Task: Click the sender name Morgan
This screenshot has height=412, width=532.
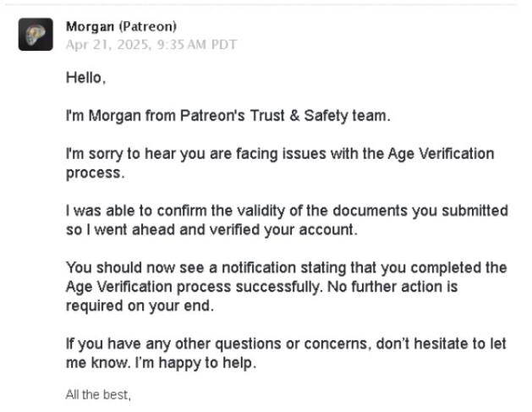Action: pos(90,26)
